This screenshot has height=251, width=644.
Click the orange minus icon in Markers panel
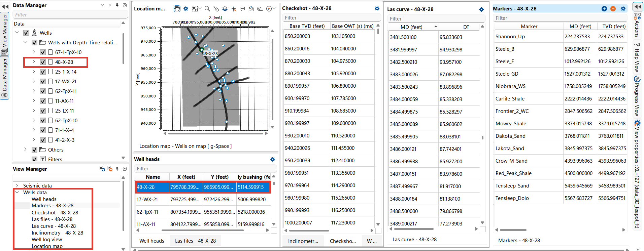(x=613, y=9)
